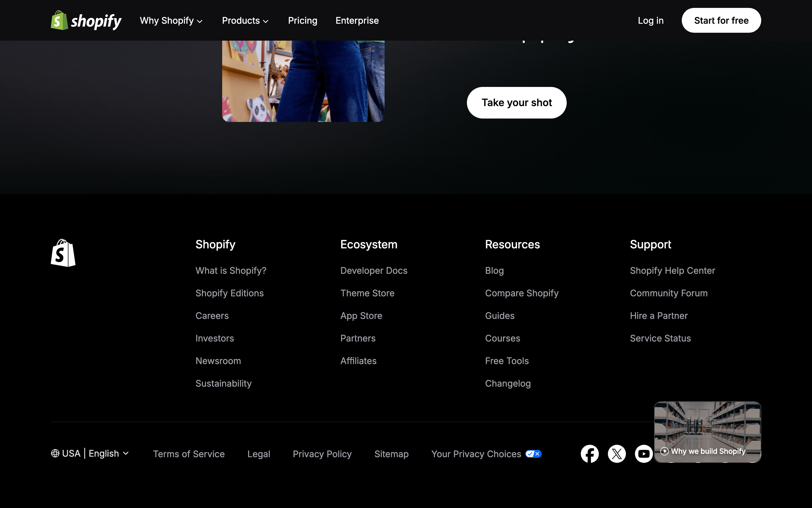Open the Compare Shopify link
The image size is (812, 508).
[522, 293]
